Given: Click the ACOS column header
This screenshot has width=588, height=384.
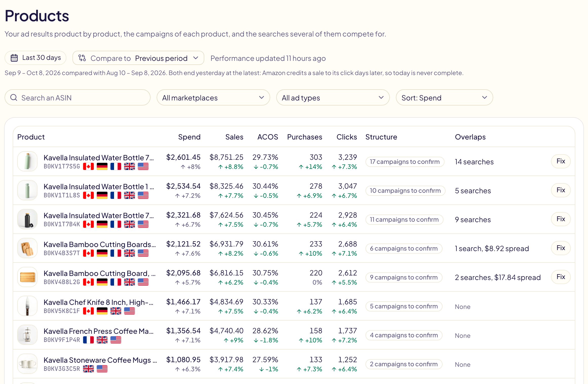Looking at the screenshot, I should coord(268,137).
